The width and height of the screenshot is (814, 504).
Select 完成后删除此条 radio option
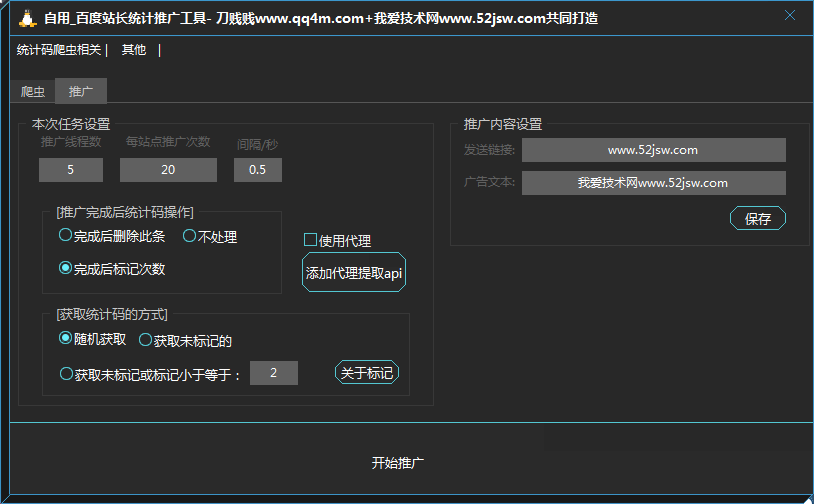click(112, 236)
